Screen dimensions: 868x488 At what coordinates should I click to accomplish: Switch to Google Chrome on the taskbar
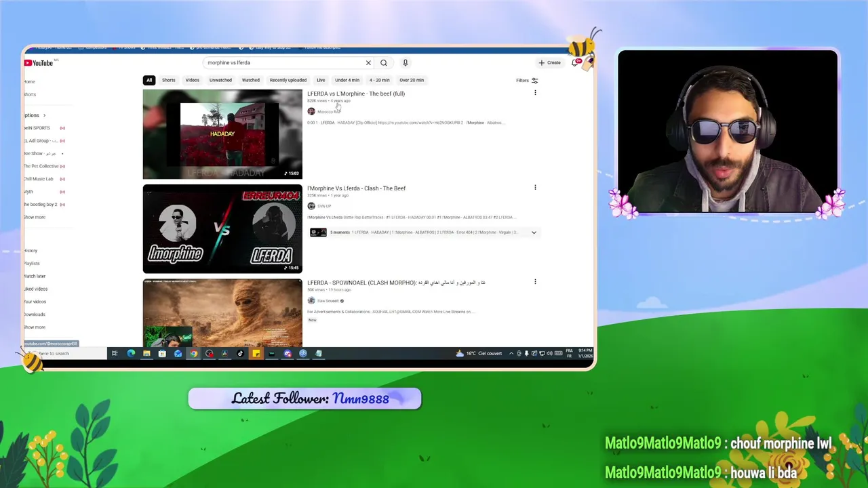coord(194,353)
